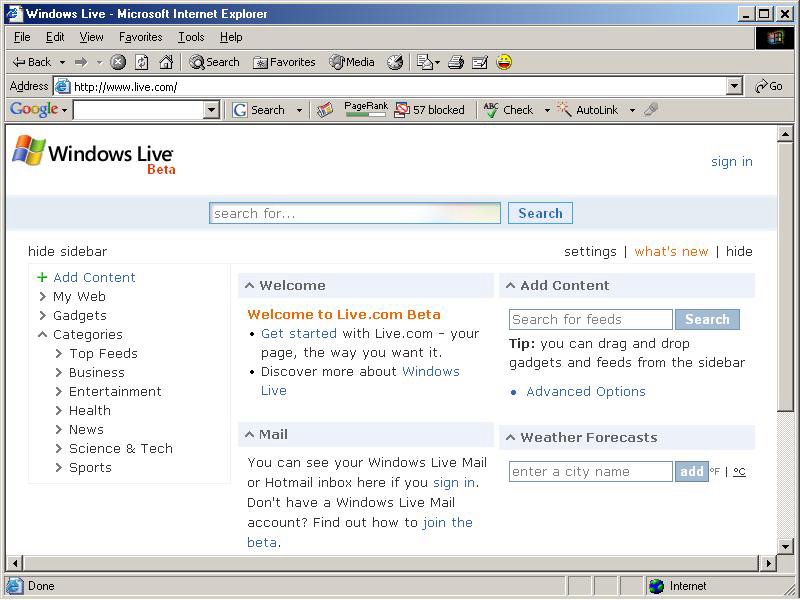Expand the Gadgets tree item
800x600 pixels.
point(43,316)
